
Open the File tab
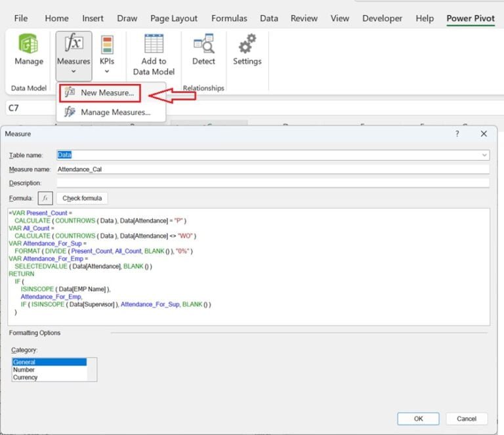(x=21, y=18)
